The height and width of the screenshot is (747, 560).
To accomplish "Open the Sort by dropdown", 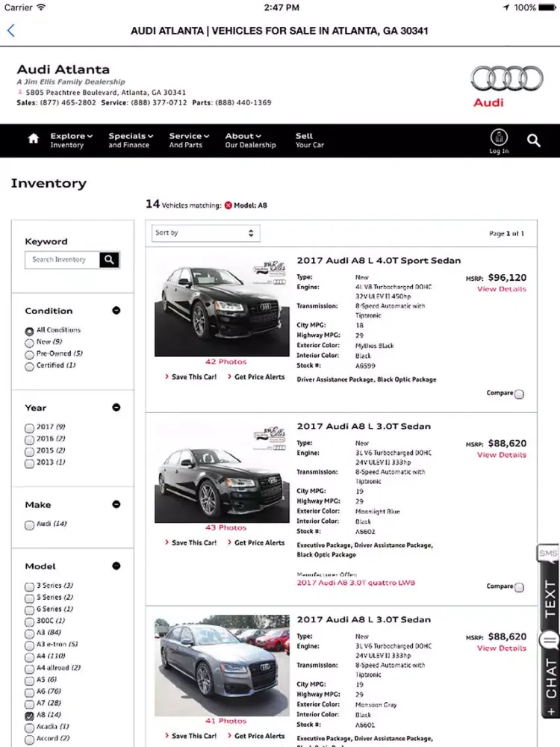I will (206, 233).
